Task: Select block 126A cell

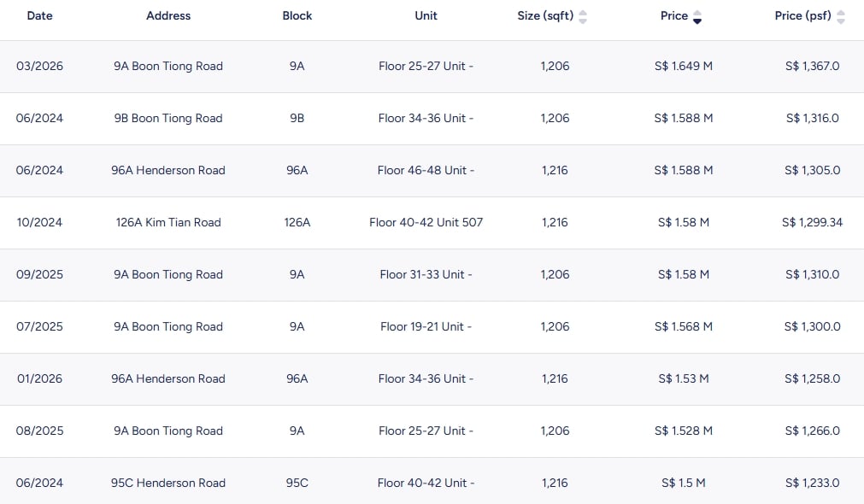Action: pyautogui.click(x=297, y=222)
